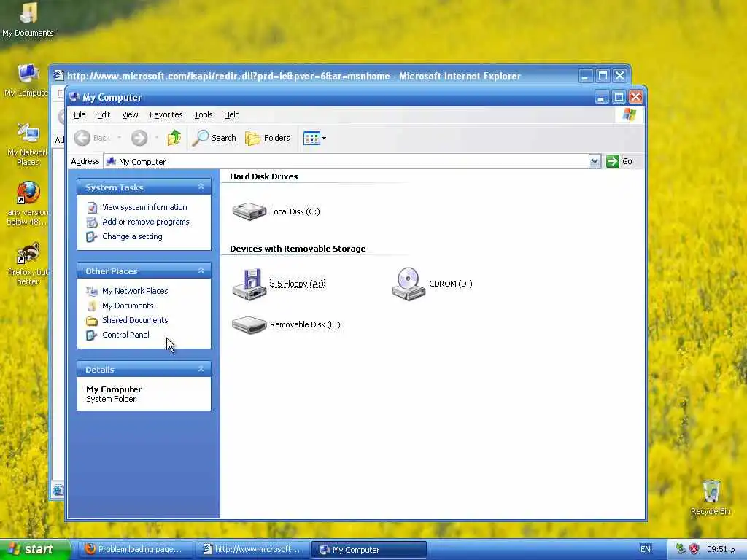This screenshot has width=747, height=560.
Task: Select the CDROM (D:) drive icon
Action: (409, 284)
